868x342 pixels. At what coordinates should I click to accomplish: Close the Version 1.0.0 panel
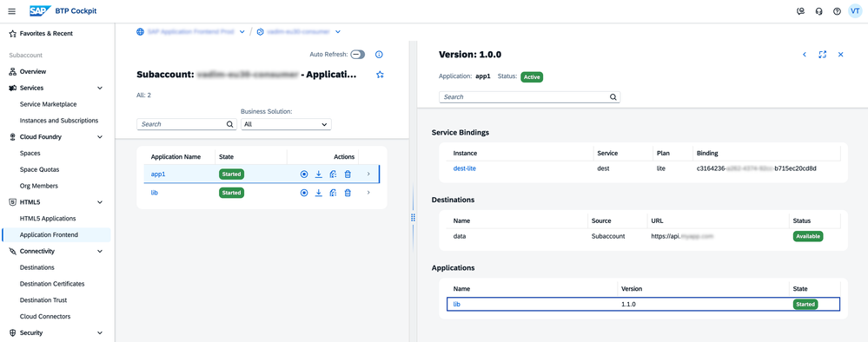coord(840,54)
